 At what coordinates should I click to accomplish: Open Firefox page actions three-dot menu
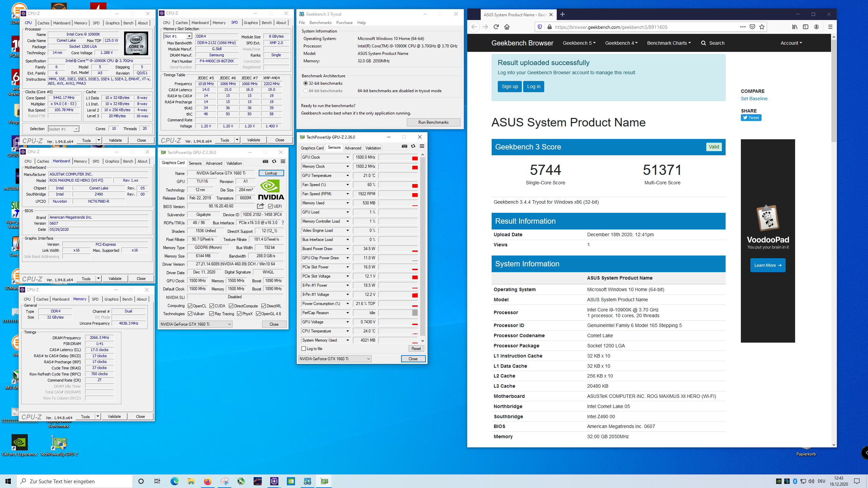[743, 27]
